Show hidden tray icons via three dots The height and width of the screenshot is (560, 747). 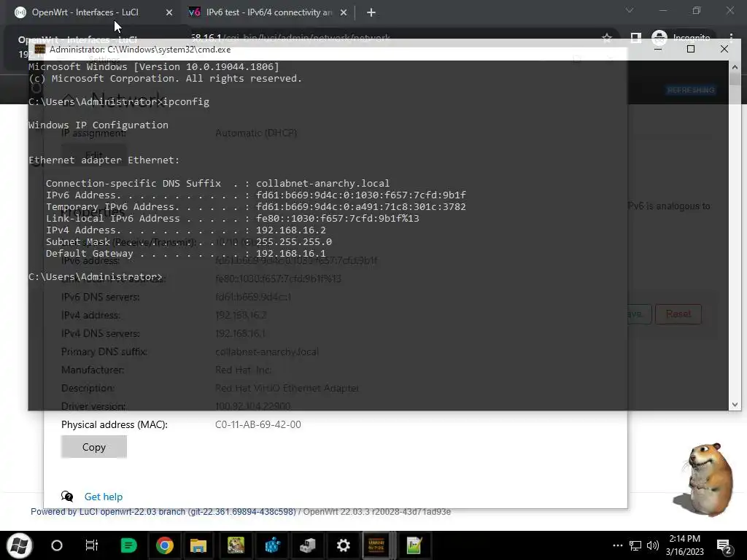(x=617, y=545)
